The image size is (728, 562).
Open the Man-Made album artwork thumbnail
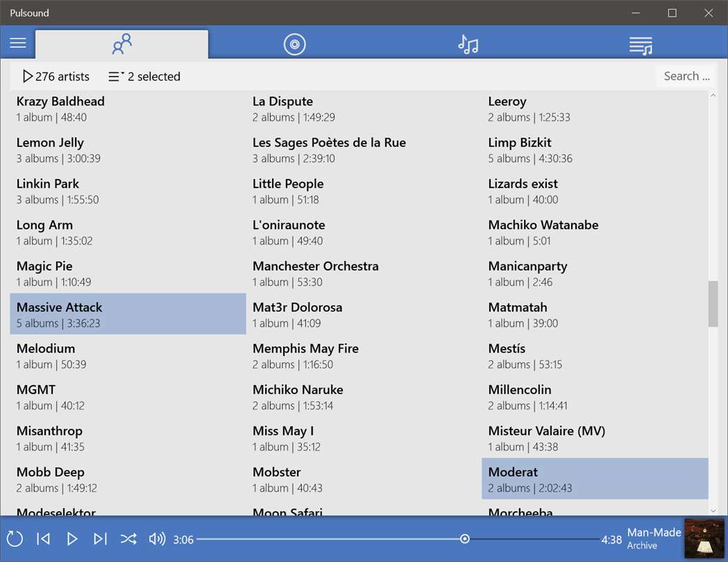click(x=704, y=539)
